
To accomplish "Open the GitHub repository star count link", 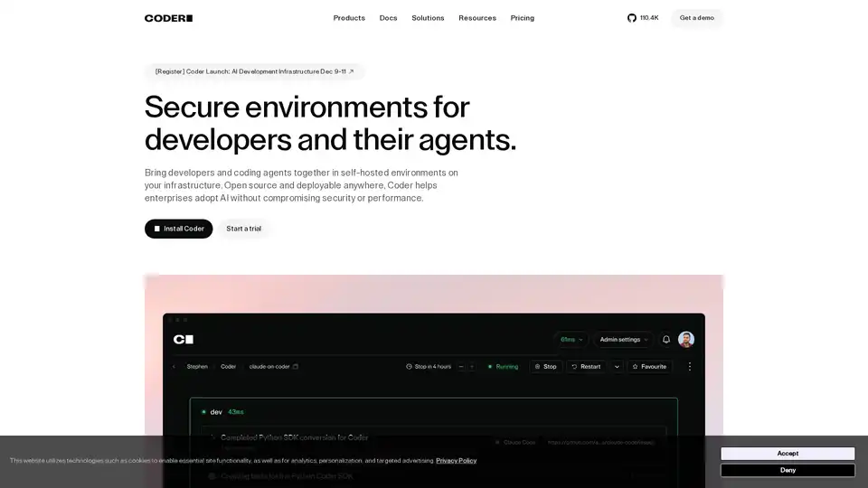I will pos(643,18).
